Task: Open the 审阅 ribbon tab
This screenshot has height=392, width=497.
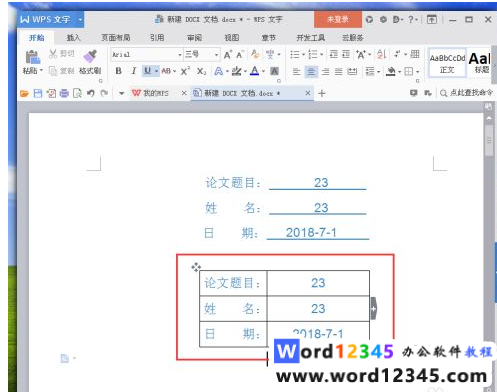Action: 194,38
